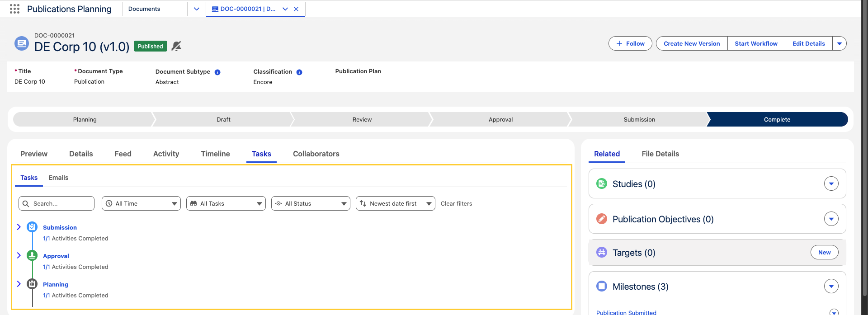Click the Approval task stamp icon

[x=32, y=255]
